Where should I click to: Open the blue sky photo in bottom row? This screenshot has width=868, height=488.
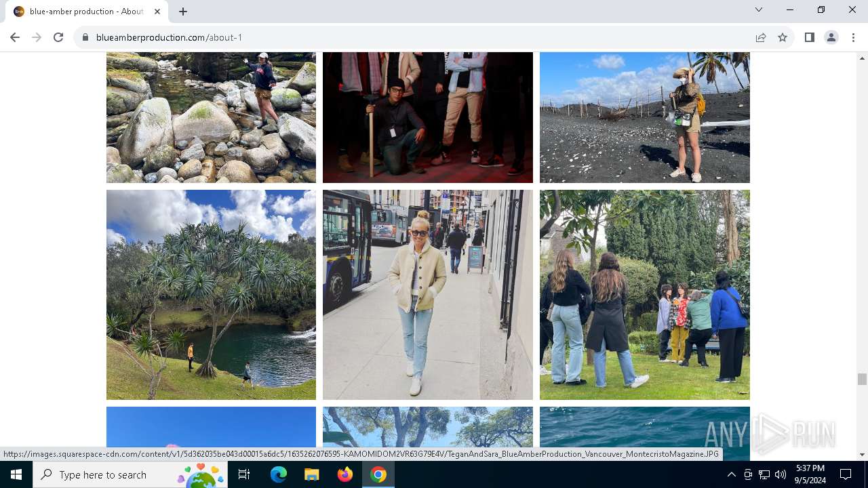(x=211, y=427)
